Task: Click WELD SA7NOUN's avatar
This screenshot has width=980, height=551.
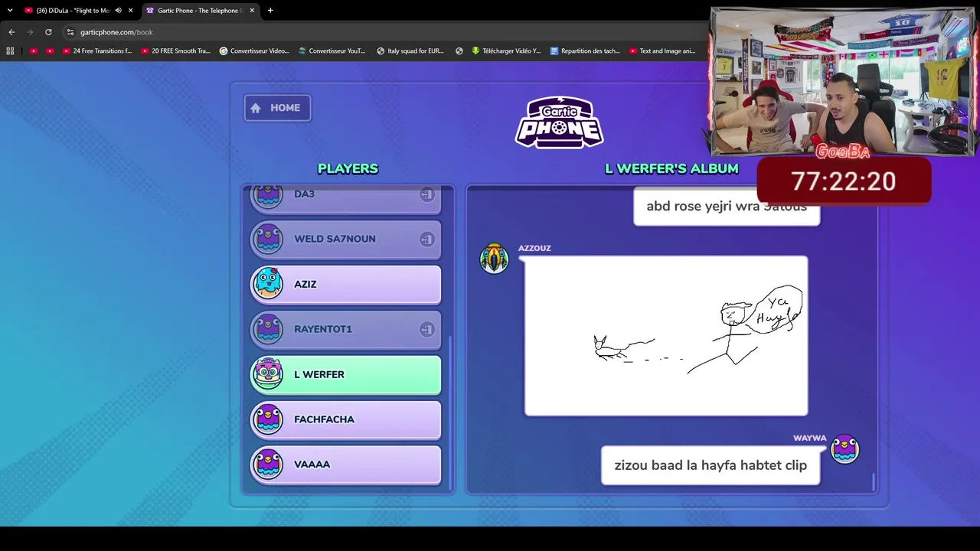Action: pos(268,239)
